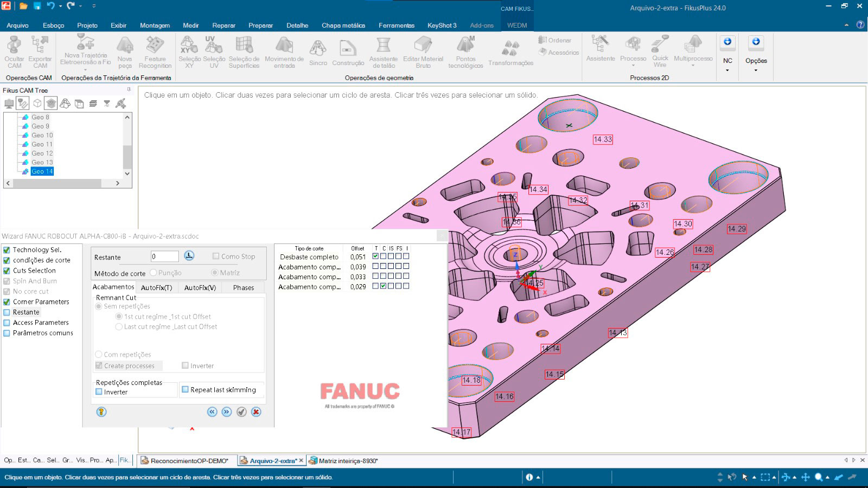Toggle Corner Parameters checkbox
Screen dimensions: 868x488
[7, 302]
